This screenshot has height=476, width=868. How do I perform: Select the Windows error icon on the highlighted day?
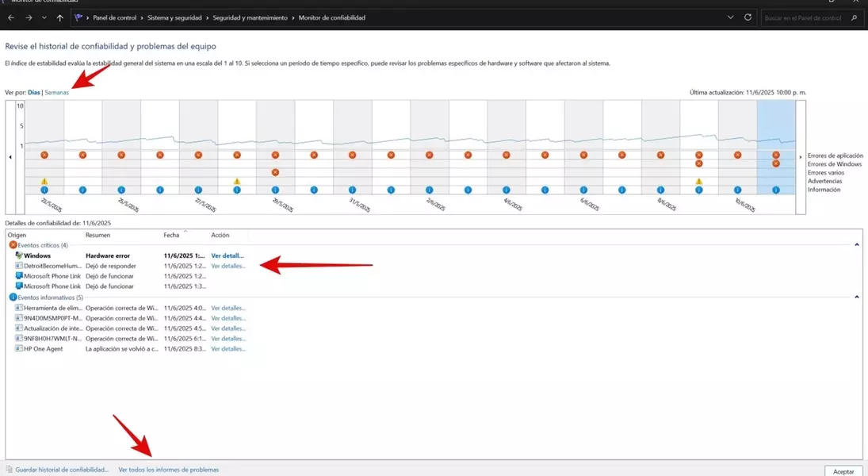click(776, 163)
